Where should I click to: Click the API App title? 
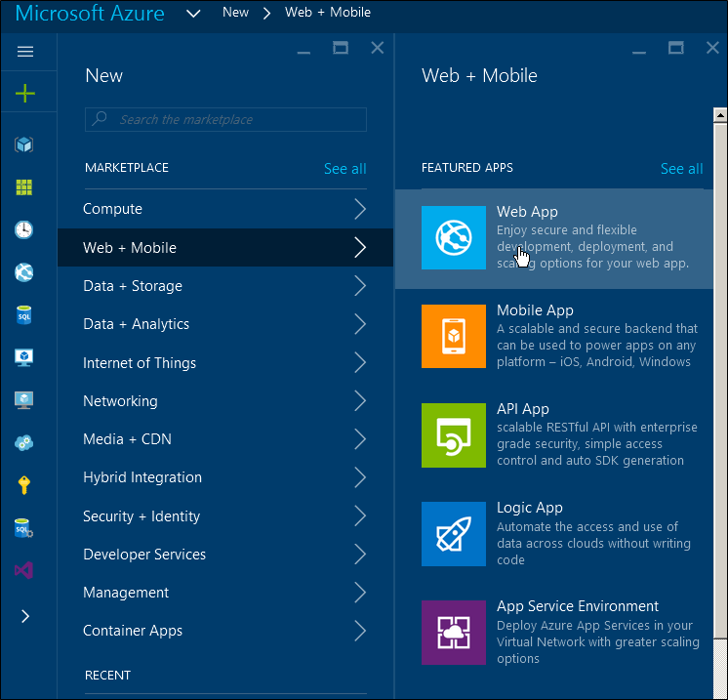click(523, 409)
